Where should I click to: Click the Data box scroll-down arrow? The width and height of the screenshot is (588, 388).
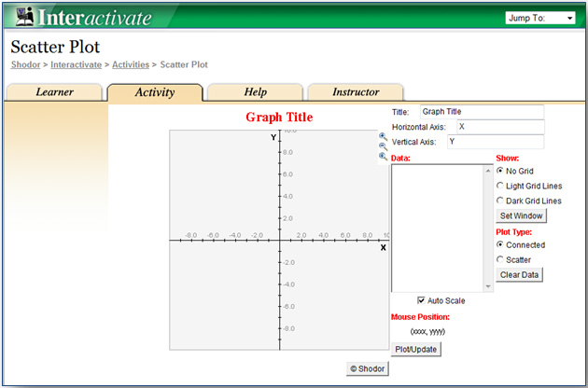(488, 286)
